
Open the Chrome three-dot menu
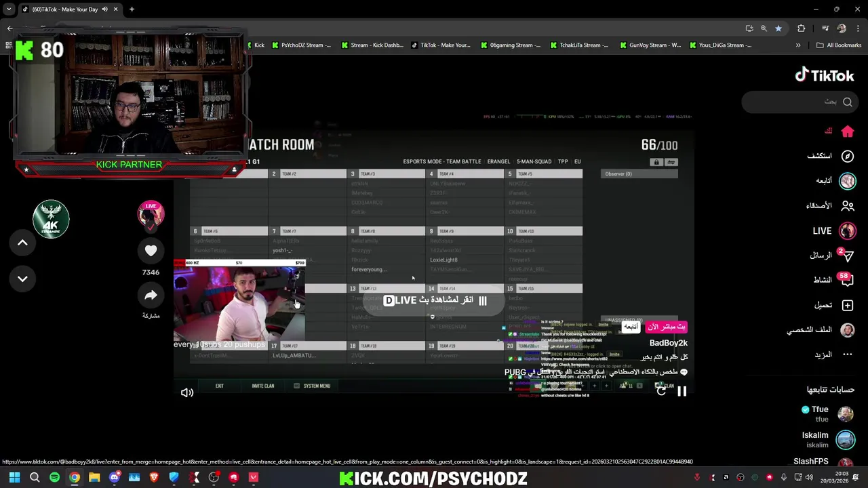(x=858, y=28)
